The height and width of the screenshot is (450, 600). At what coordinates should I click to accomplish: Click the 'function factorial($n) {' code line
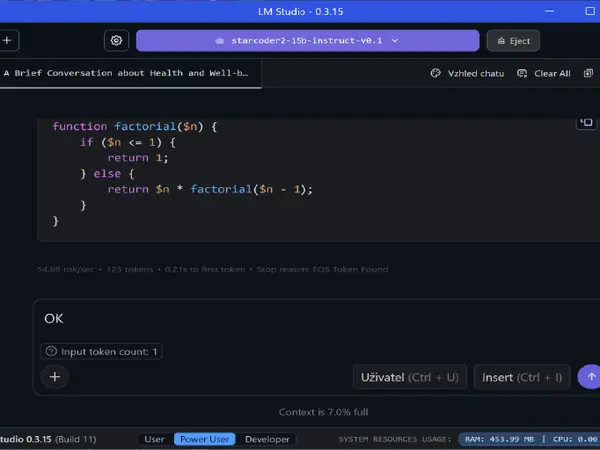click(x=135, y=126)
